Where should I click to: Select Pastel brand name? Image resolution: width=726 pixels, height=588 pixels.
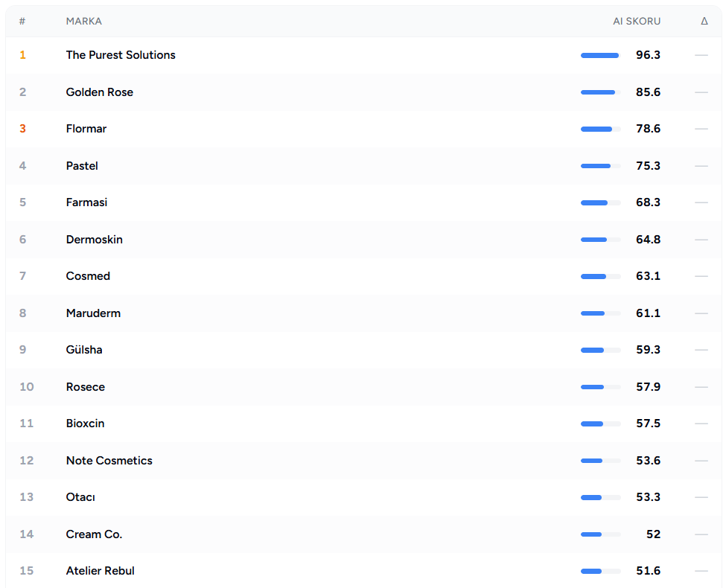pyautogui.click(x=82, y=166)
